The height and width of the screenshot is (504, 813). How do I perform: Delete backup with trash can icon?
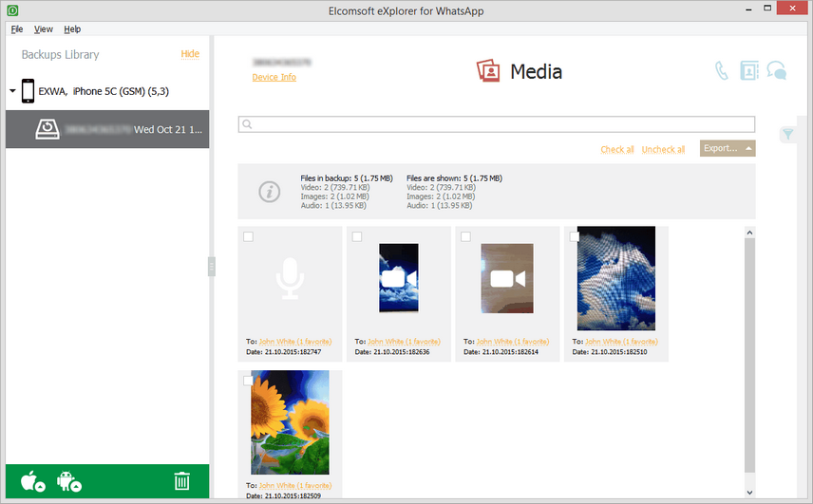(181, 480)
